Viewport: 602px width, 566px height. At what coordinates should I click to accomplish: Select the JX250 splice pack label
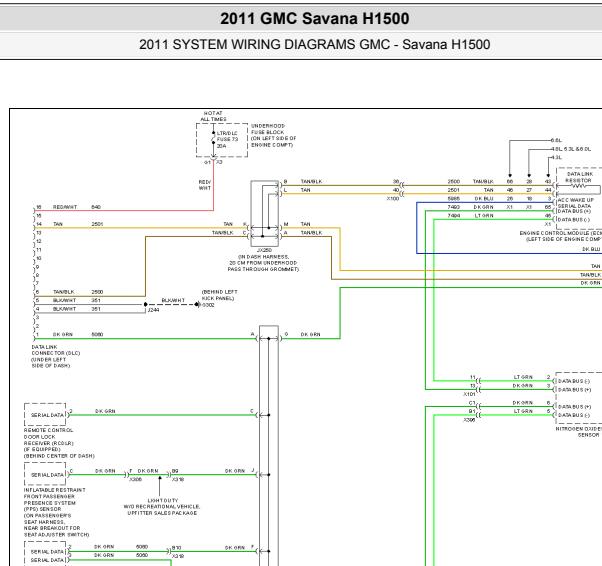264,250
